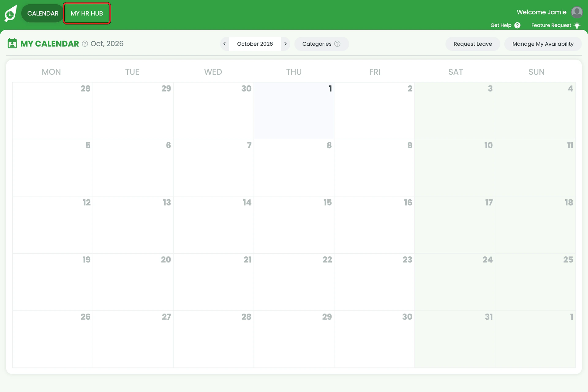Click Request Leave button

tap(473, 44)
